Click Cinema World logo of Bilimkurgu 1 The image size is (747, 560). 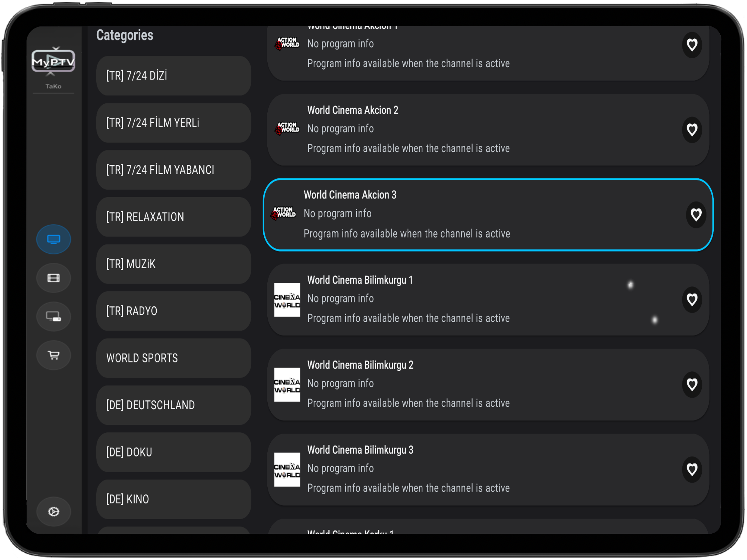(287, 300)
